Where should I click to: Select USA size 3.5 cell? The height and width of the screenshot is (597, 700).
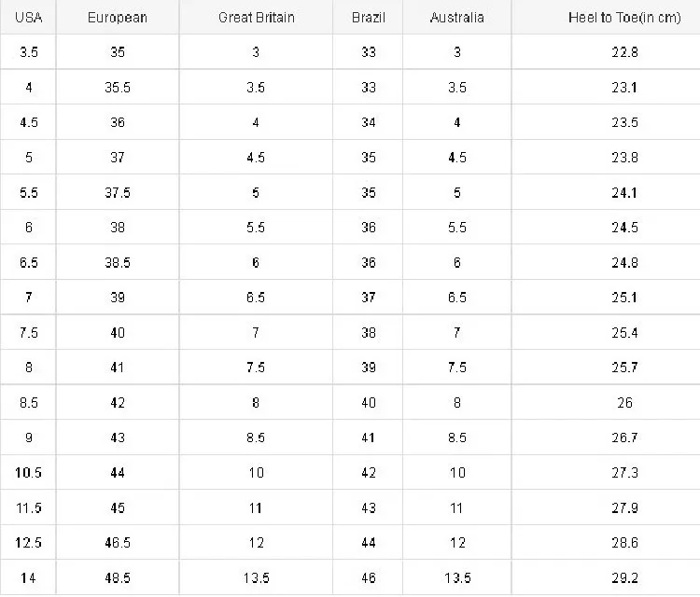29,52
